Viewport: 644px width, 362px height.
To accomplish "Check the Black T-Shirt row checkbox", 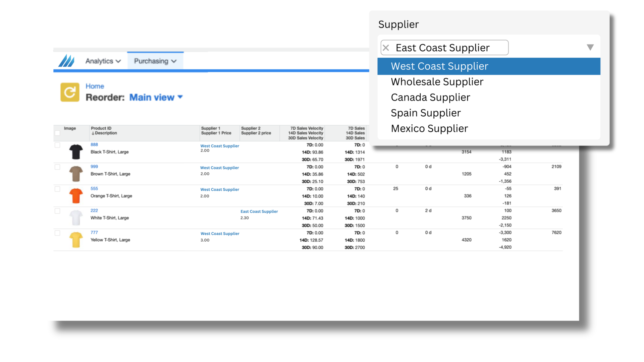I will tap(57, 145).
